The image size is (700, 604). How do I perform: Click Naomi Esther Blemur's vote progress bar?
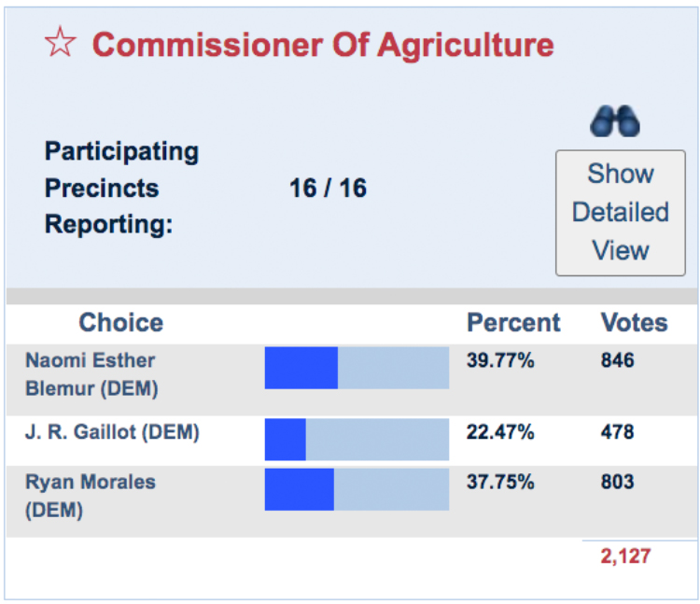pyautogui.click(x=357, y=368)
